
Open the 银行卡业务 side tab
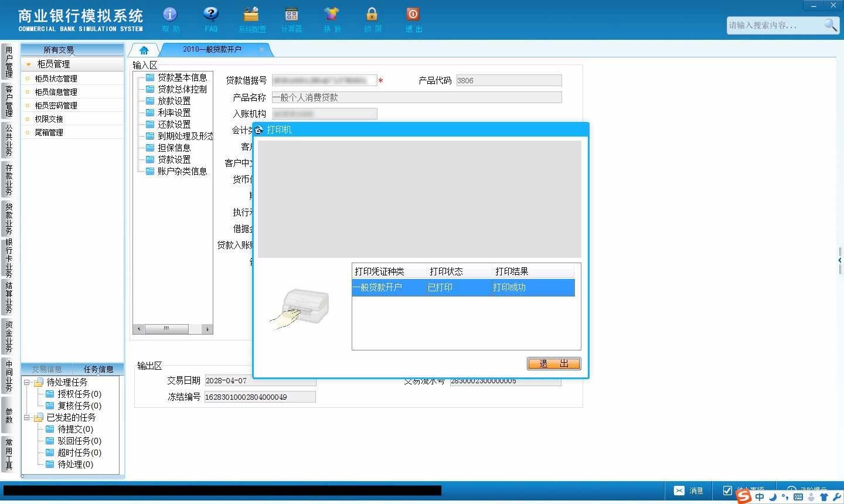pyautogui.click(x=9, y=258)
